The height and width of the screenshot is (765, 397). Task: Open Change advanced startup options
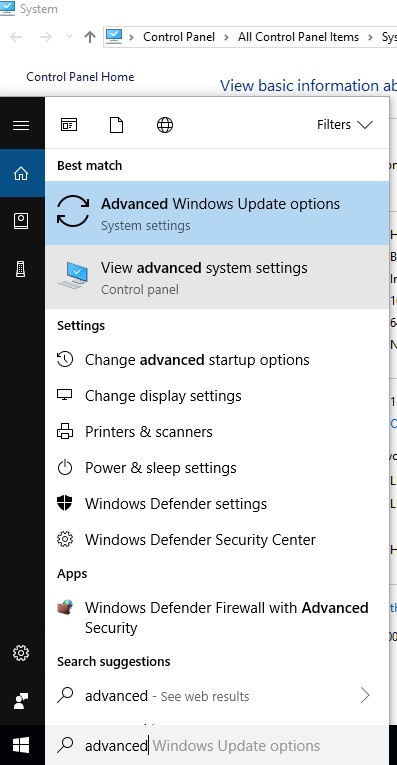[x=217, y=360]
